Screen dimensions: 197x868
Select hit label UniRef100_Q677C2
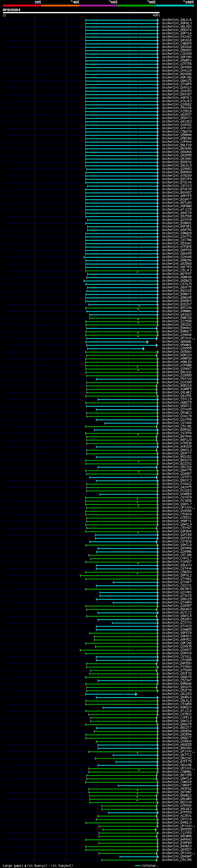click(x=177, y=755)
